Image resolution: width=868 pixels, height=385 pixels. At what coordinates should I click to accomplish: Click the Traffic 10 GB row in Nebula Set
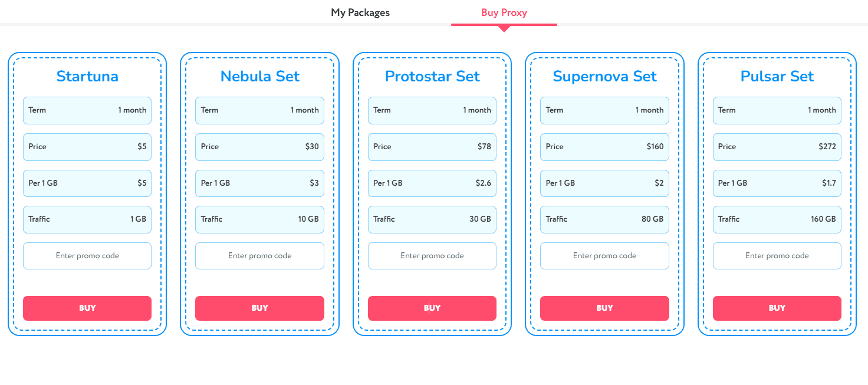[259, 219]
